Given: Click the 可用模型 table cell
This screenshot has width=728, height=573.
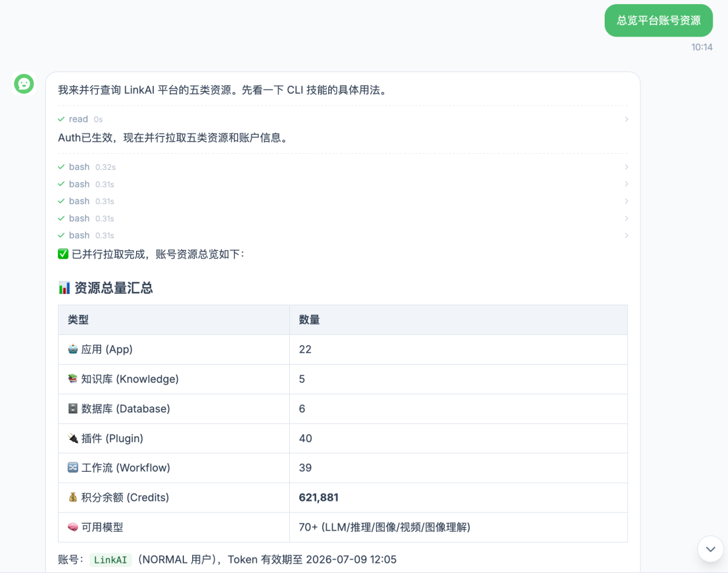Looking at the screenshot, I should pyautogui.click(x=174, y=527).
